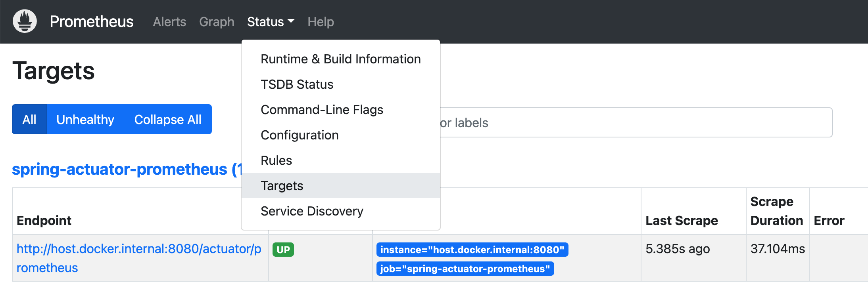The image size is (868, 286).
Task: Click the instance="host.docker.internal:8080" label badge
Action: 472,250
